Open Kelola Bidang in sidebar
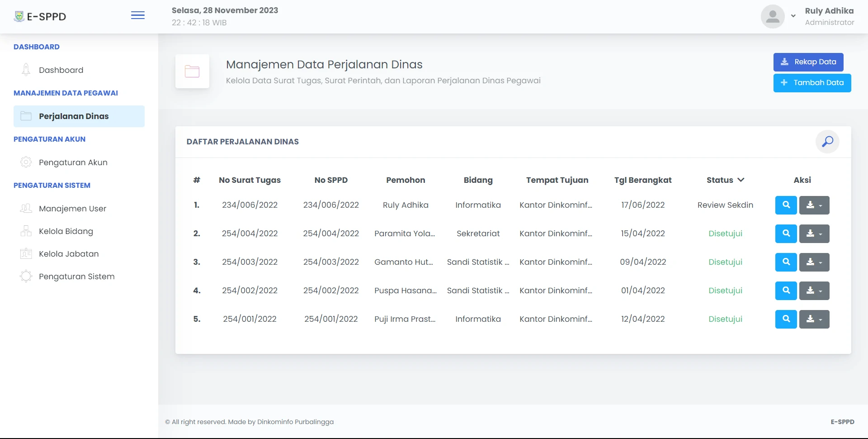 [x=66, y=231]
